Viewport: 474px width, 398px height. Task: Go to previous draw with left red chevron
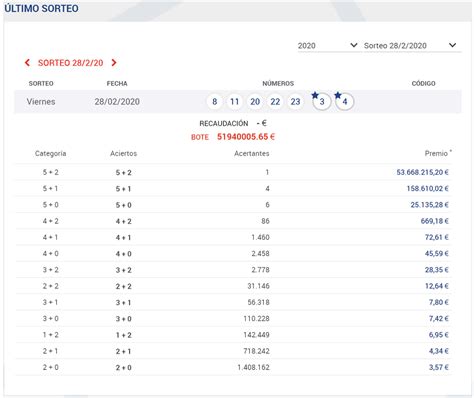click(x=27, y=63)
